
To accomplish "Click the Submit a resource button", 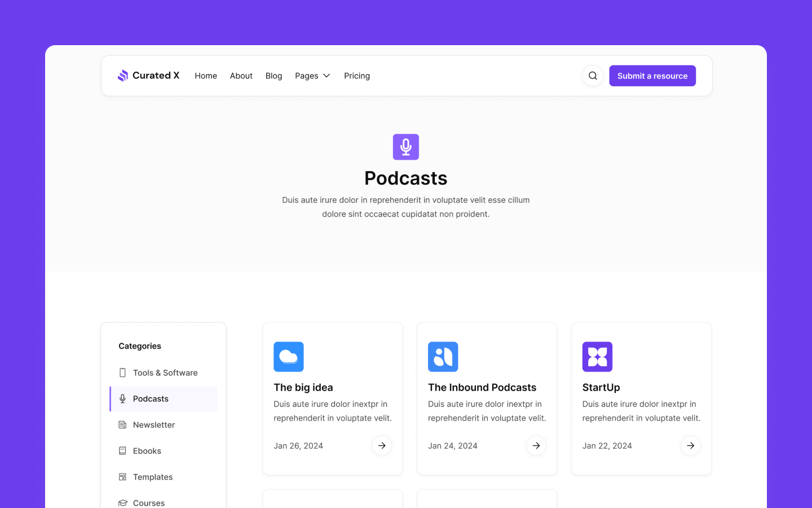I will tap(652, 75).
